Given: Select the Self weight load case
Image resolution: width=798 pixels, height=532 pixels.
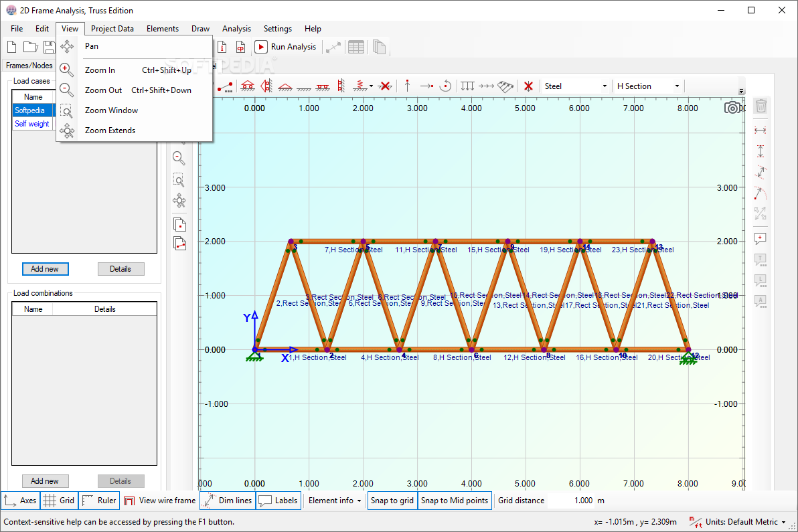Looking at the screenshot, I should (x=32, y=124).
